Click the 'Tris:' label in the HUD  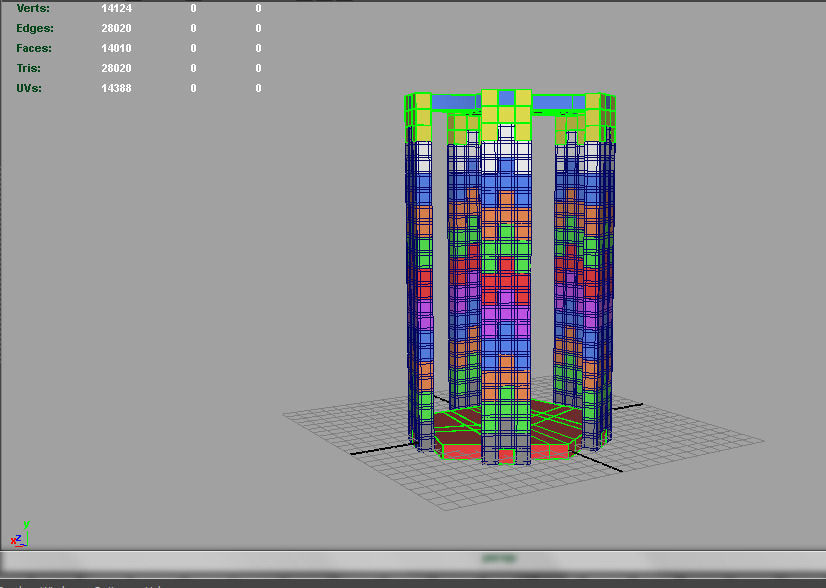[28, 68]
